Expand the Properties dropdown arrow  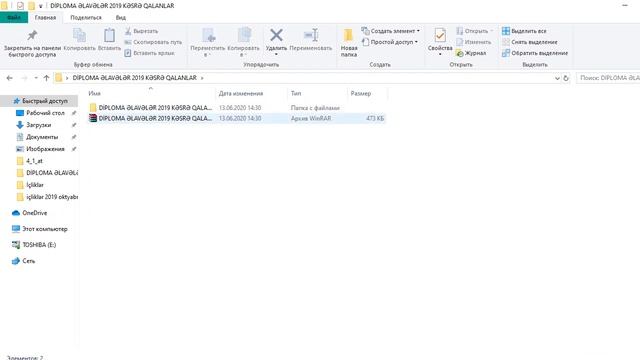(x=440, y=54)
